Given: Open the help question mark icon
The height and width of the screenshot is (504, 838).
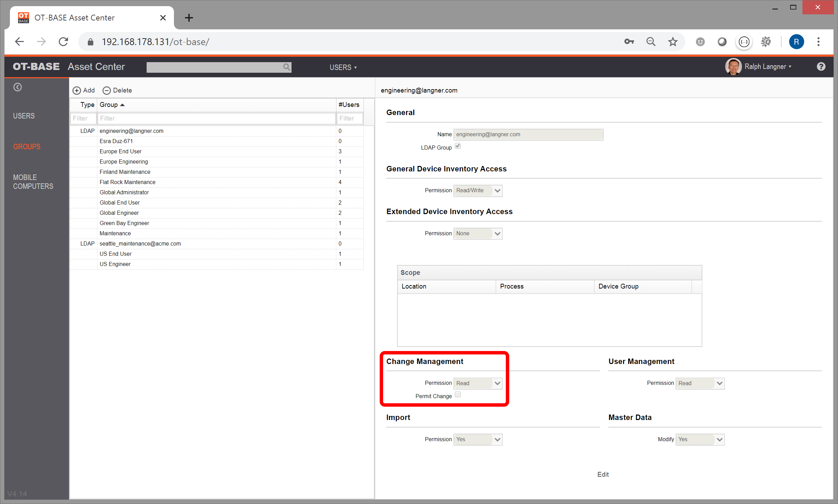Looking at the screenshot, I should pos(821,67).
